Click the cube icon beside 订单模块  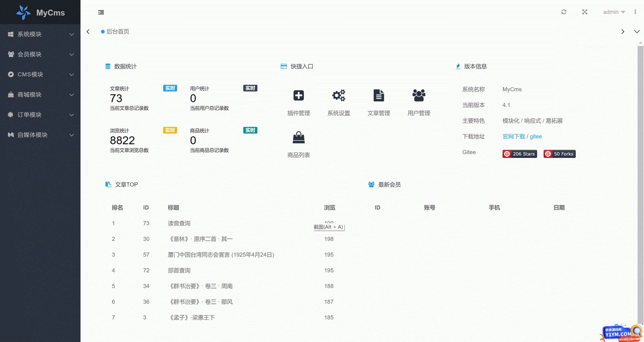[11, 115]
